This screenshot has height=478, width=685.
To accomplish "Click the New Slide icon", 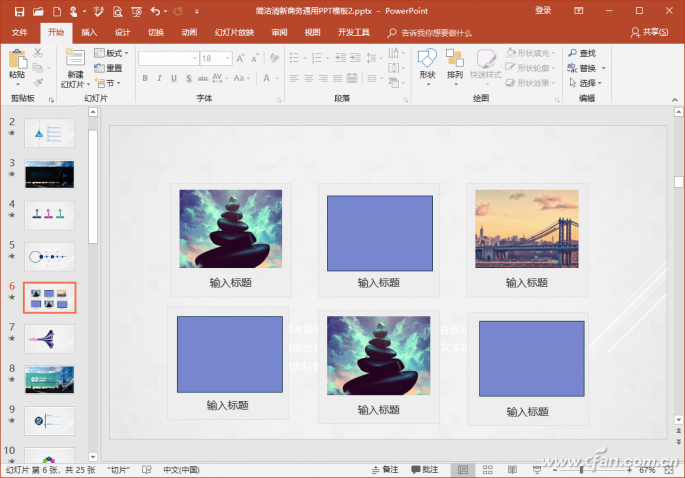I will [x=75, y=58].
